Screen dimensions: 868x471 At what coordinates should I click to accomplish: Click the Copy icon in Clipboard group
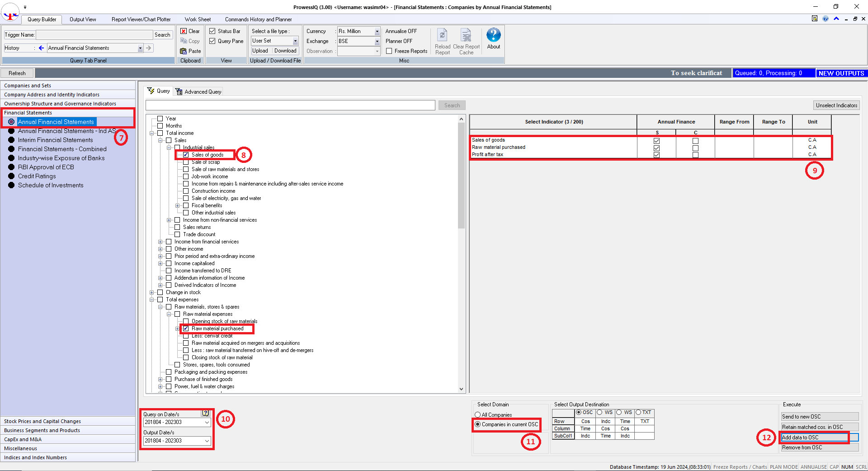pos(184,41)
